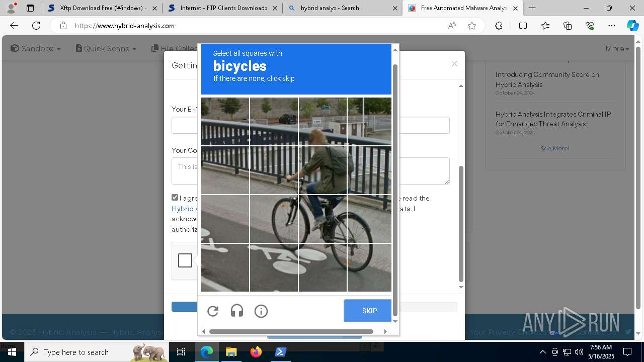644x362 pixels.
Task: Switch to the hybrid analys - Search tab
Action: 343,8
